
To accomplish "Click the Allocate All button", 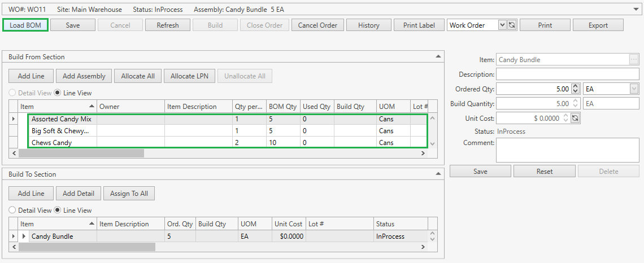I will click(138, 76).
